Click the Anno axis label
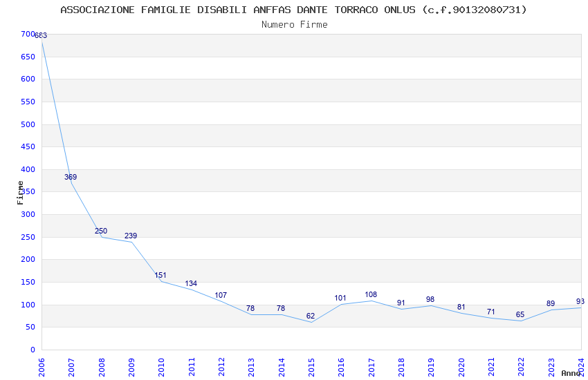The height and width of the screenshot is (380, 588). tap(571, 373)
